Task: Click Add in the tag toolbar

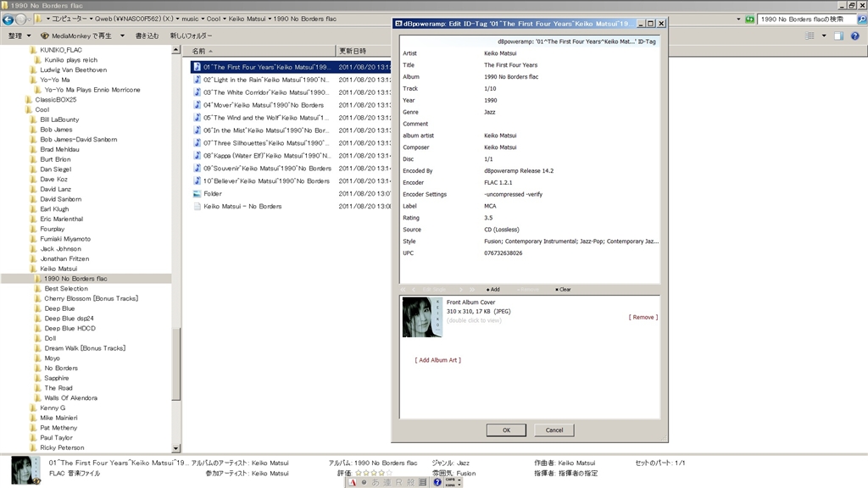Action: point(492,290)
